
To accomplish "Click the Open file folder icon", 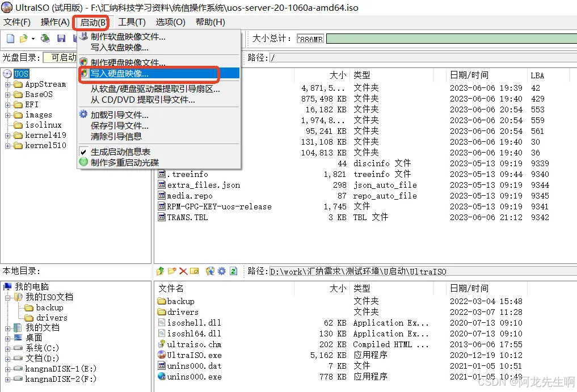I will point(23,39).
